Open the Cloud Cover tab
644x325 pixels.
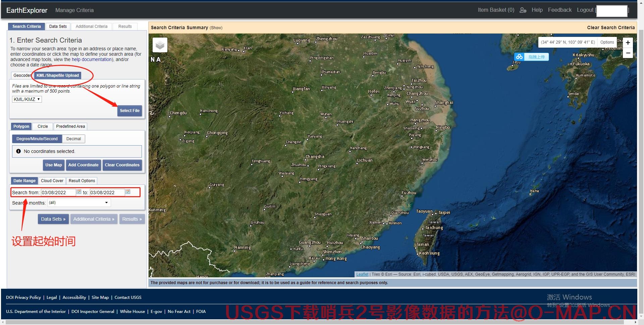pos(52,181)
